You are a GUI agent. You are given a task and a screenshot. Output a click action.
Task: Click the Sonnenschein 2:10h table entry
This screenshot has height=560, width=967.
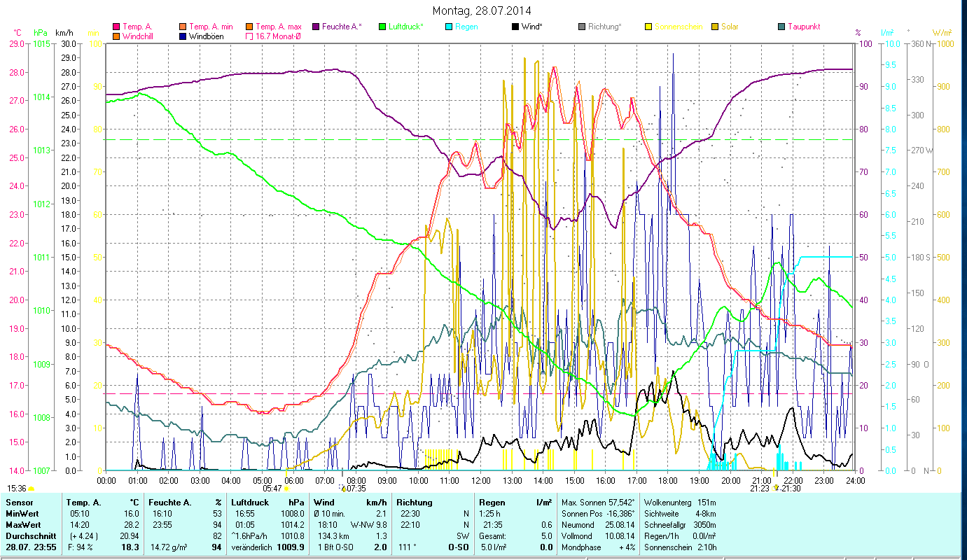(x=679, y=547)
